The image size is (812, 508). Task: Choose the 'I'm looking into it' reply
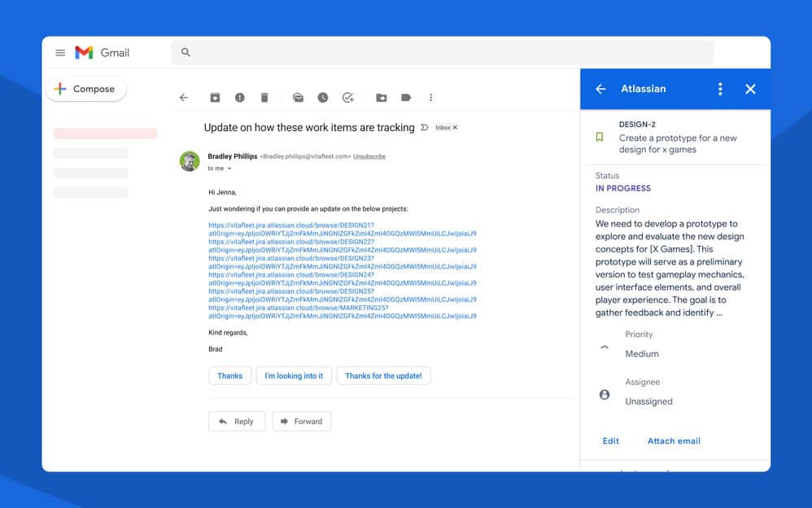pyautogui.click(x=294, y=376)
